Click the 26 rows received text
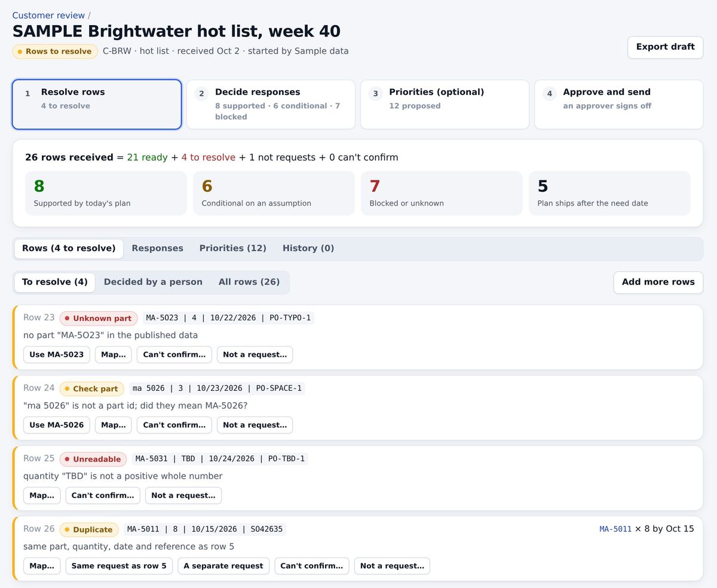The image size is (717, 588). [x=69, y=158]
